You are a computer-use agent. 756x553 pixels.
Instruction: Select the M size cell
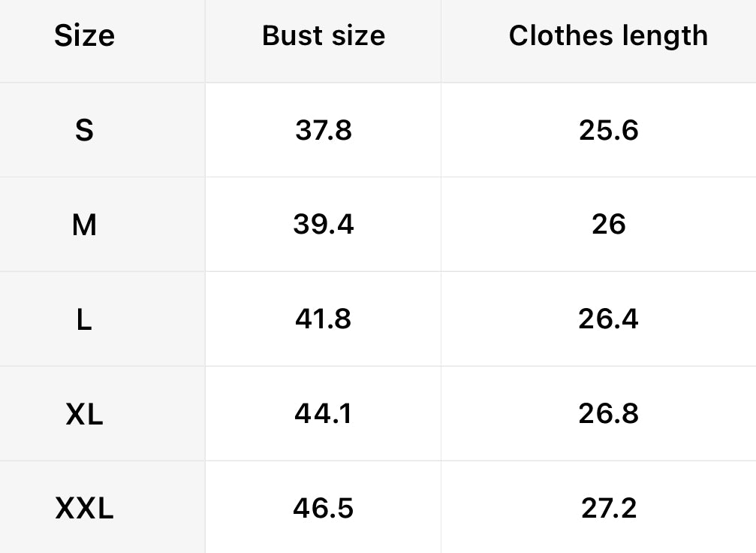coord(84,225)
